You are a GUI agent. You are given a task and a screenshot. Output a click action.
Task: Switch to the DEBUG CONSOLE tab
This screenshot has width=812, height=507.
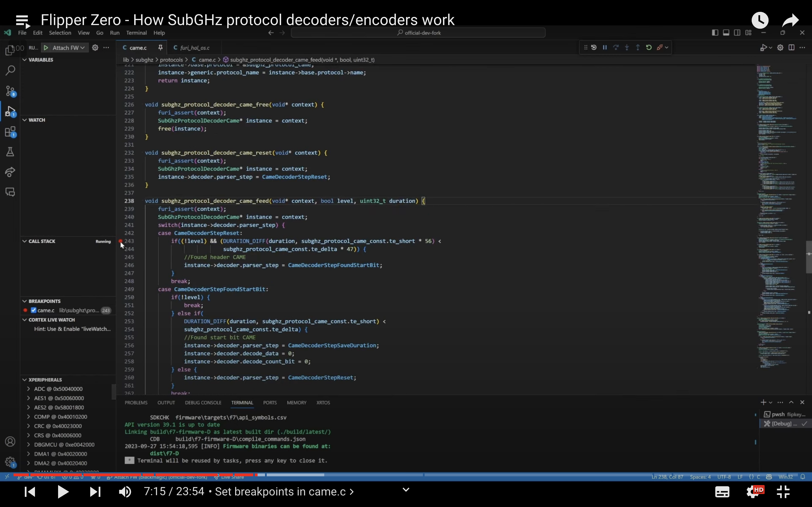(203, 403)
